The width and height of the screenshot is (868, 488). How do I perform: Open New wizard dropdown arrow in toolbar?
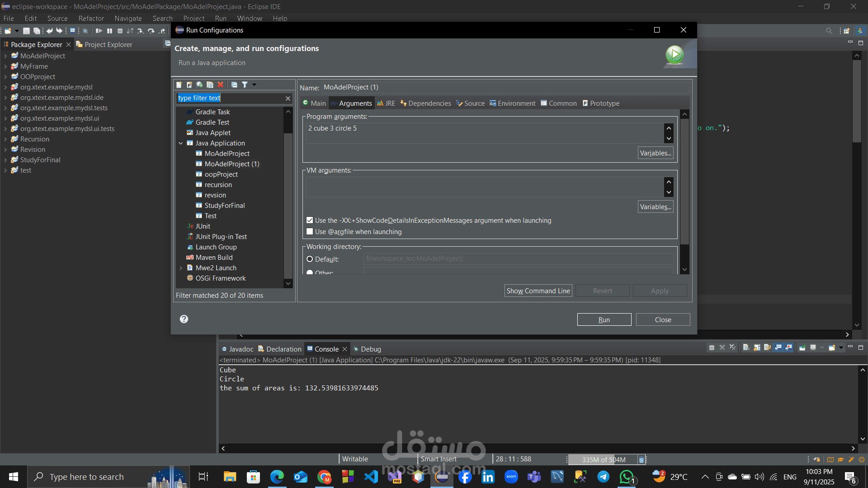[x=17, y=31]
